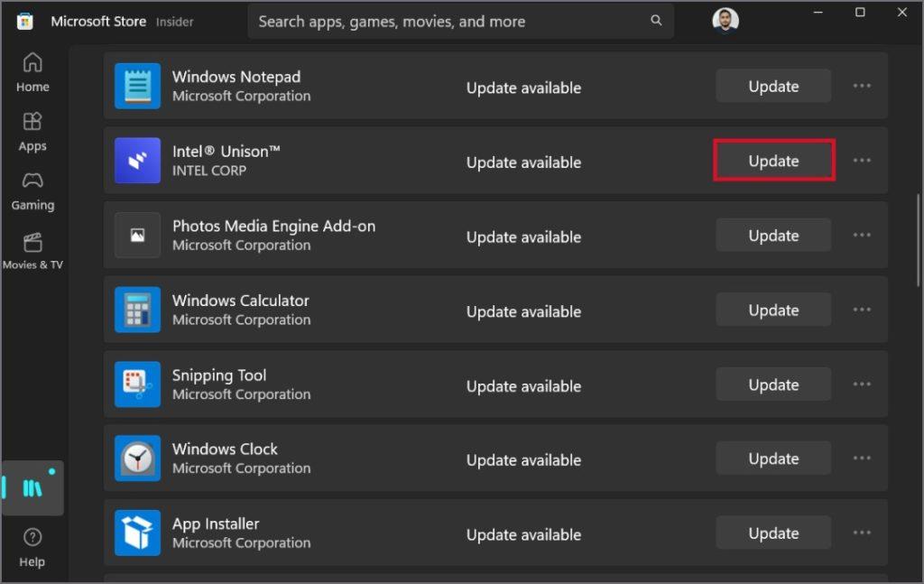Viewport: 924px width, 584px height.
Task: Update Photos Media Engine Add-on
Action: point(773,235)
